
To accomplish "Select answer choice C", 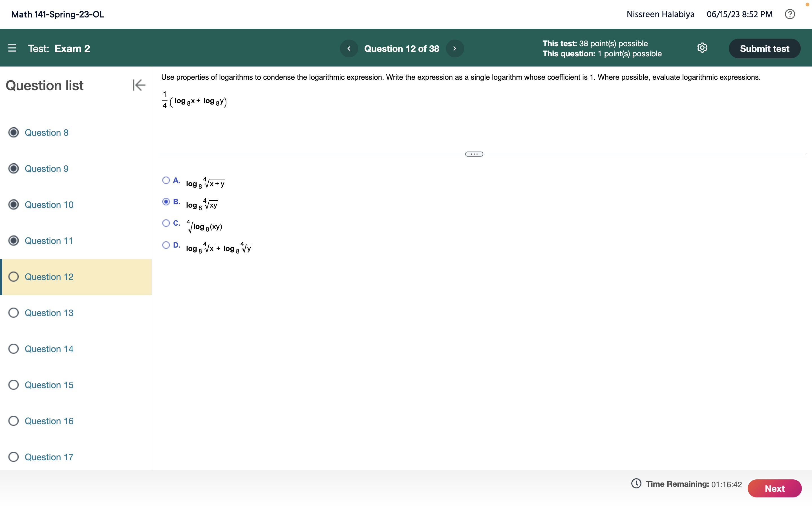I will (x=166, y=223).
